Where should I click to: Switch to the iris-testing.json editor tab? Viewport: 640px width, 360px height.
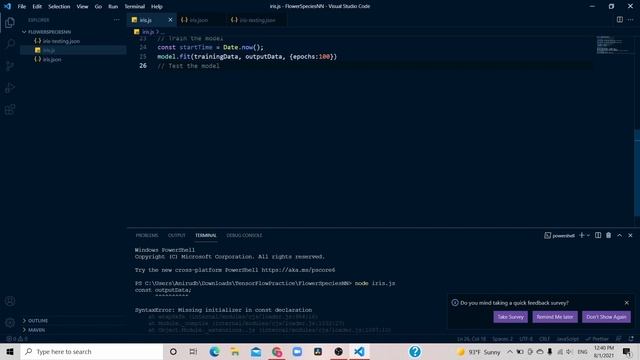click(x=256, y=20)
